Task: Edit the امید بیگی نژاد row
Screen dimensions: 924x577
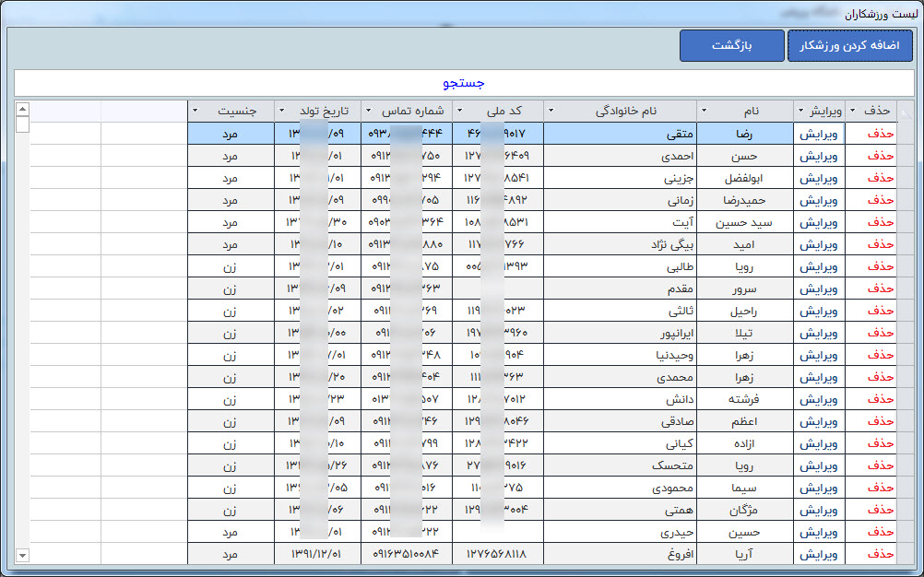Action: pos(818,244)
